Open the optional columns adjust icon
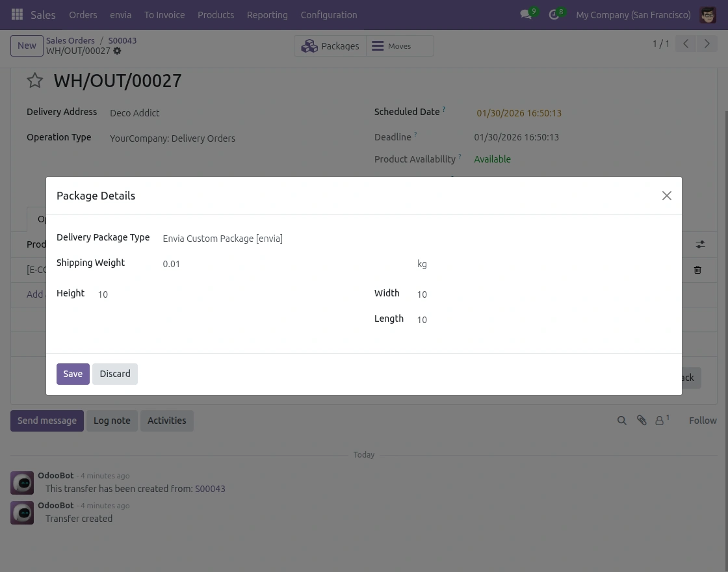 click(700, 244)
